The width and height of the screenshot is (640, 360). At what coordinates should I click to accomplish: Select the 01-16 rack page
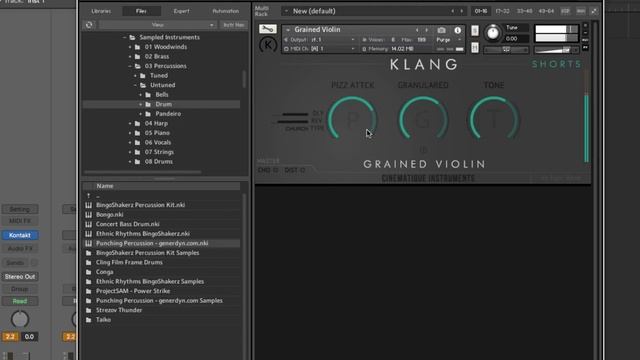click(481, 11)
